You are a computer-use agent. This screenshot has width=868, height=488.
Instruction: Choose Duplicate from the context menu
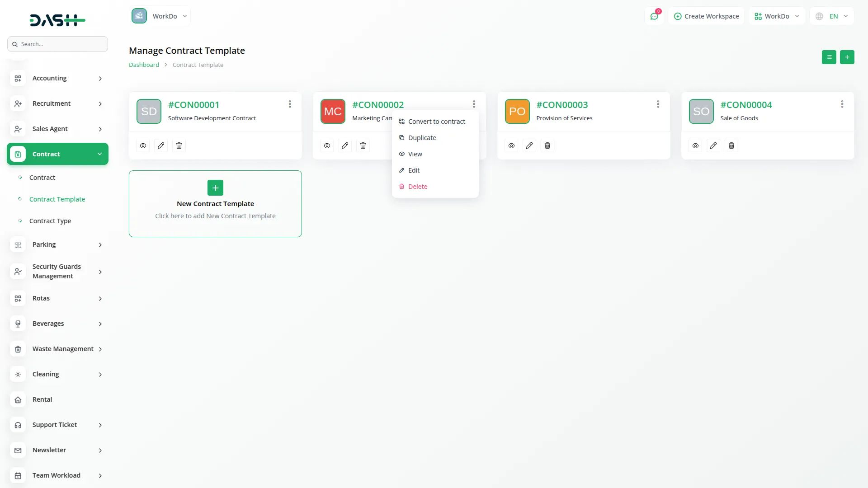[x=422, y=138]
